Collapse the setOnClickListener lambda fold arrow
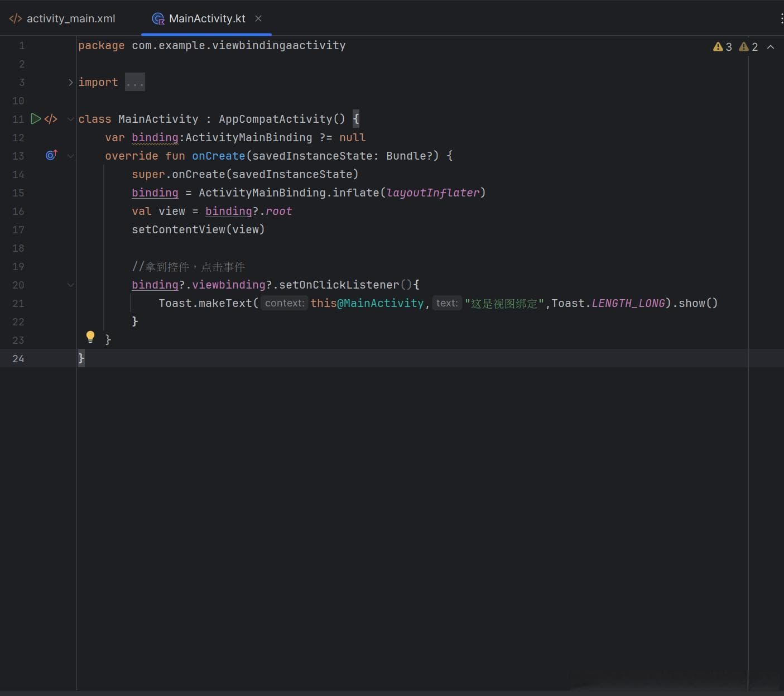 tap(71, 285)
